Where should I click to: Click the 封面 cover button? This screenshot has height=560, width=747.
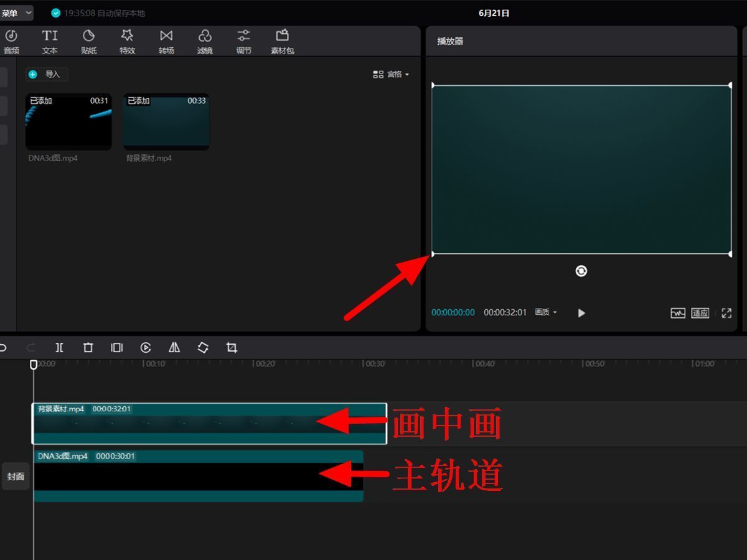(16, 477)
